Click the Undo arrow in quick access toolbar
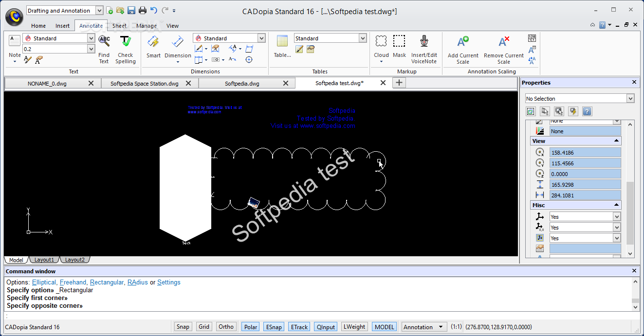Image resolution: width=644 pixels, height=336 pixels. [154, 10]
